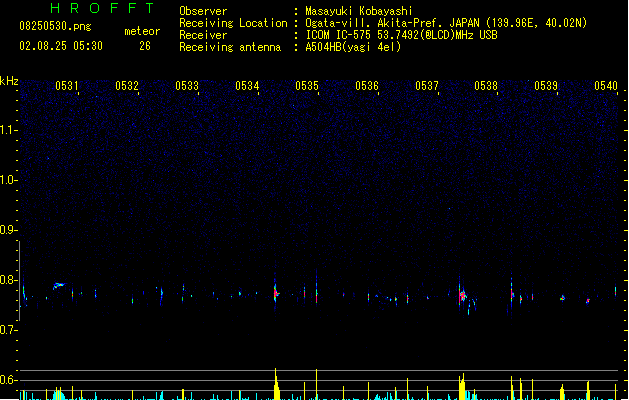
Task: Click the 0.6 kHz axis label
Action: tap(8, 380)
